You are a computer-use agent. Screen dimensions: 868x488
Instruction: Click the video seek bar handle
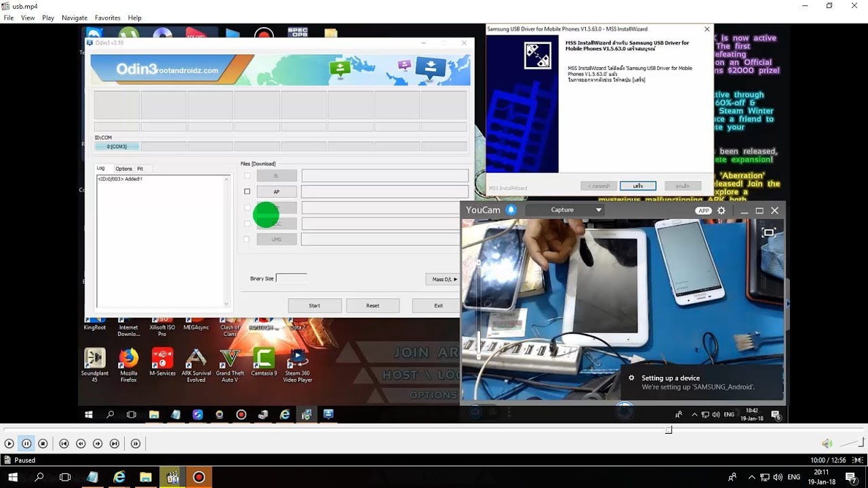[x=669, y=430]
